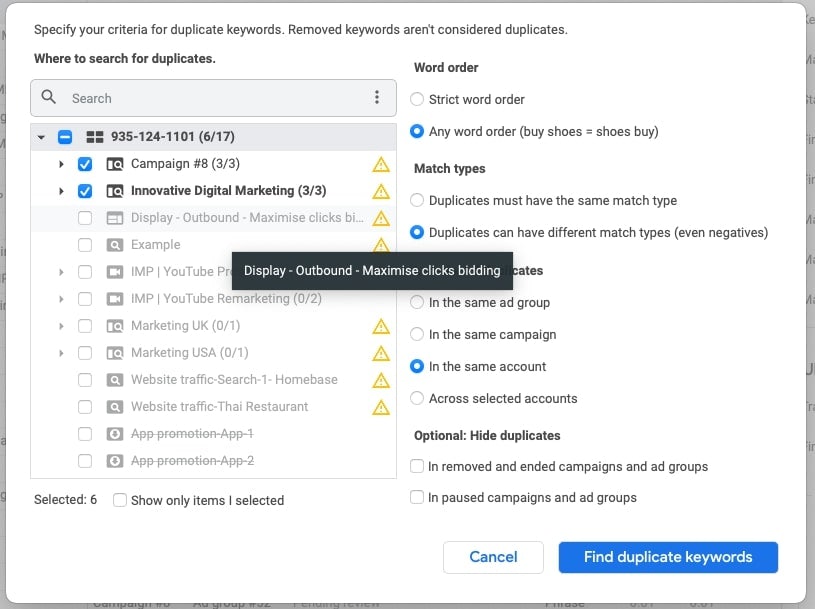This screenshot has height=609, width=815.
Task: Click the magnifier icon in search field
Action: point(49,98)
